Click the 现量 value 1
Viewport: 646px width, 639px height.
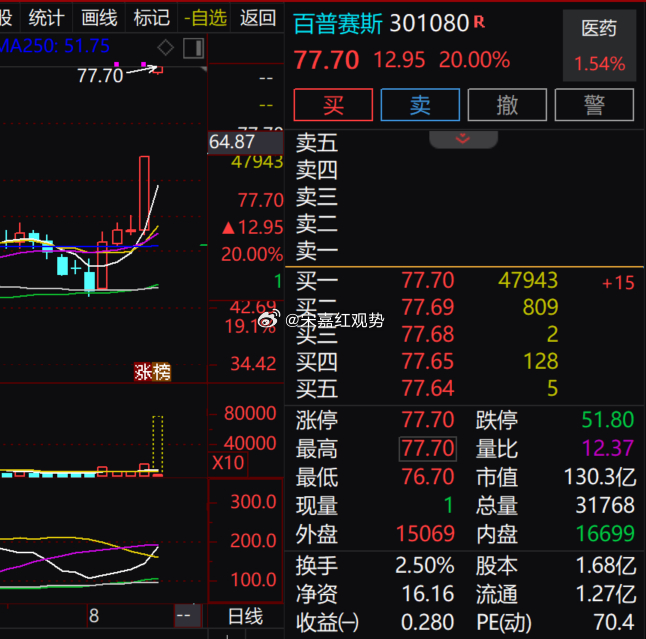click(449, 505)
